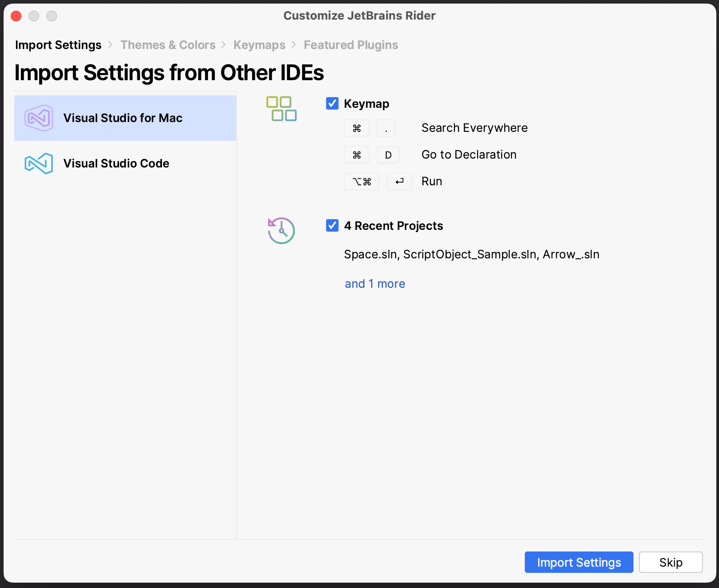This screenshot has width=719, height=588.
Task: Select the Visual Studio Code icon
Action: pyautogui.click(x=39, y=163)
